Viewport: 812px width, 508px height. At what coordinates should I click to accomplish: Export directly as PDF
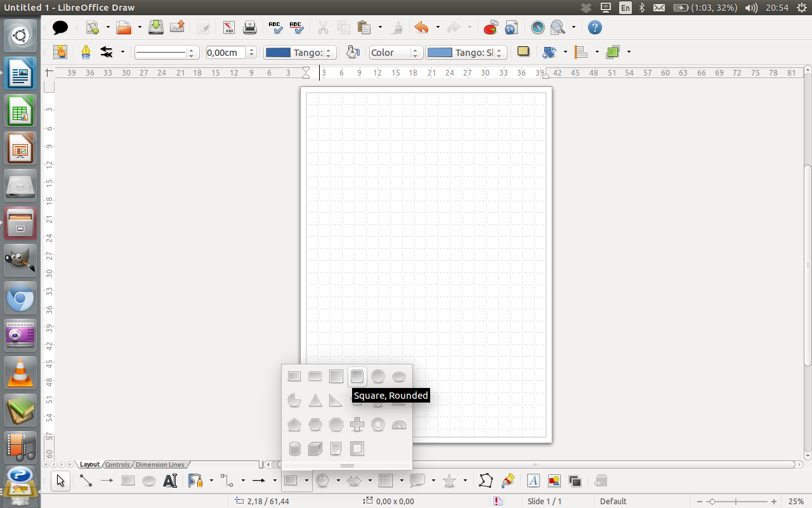coord(229,27)
